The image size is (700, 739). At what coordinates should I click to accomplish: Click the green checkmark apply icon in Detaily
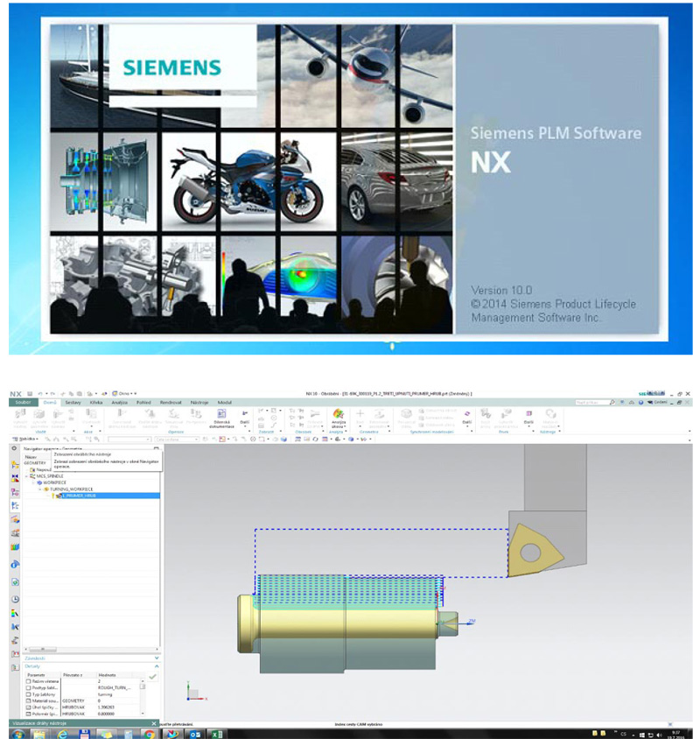152,677
